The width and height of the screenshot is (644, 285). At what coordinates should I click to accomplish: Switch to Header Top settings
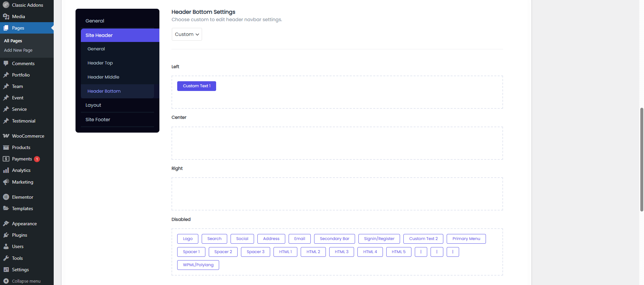100,63
